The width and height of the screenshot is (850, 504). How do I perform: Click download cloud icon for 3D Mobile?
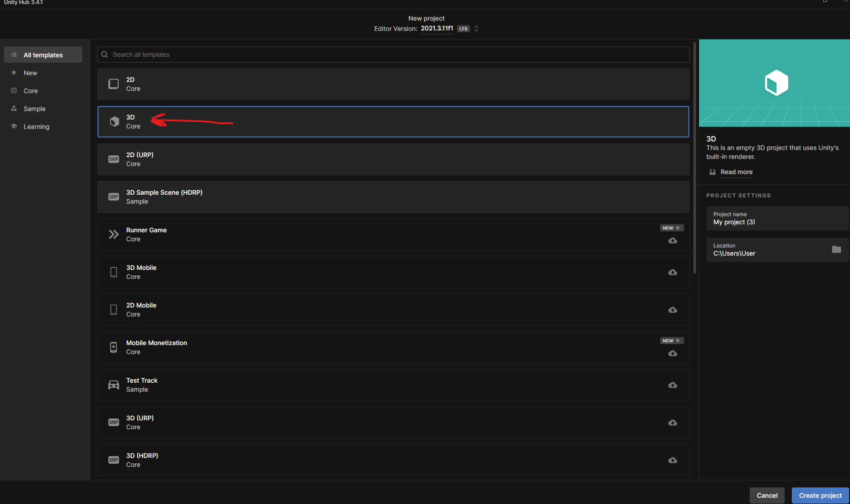point(672,272)
